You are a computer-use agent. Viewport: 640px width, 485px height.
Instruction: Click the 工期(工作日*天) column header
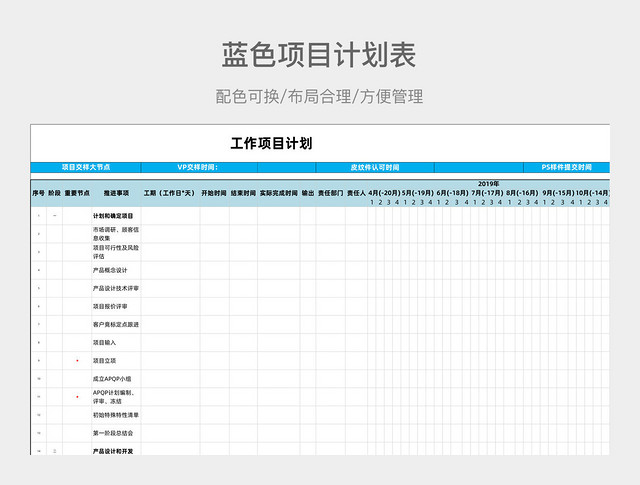170,193
